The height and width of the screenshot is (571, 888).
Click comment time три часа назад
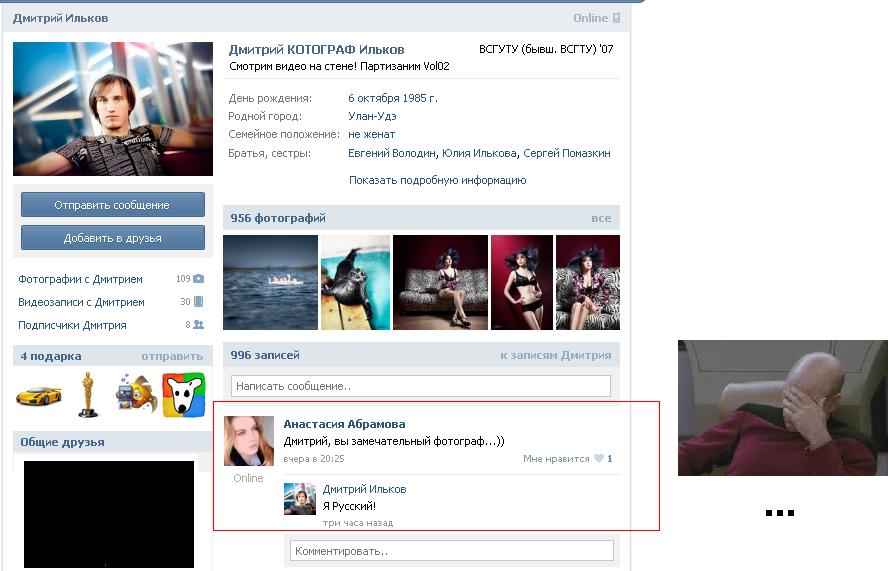(357, 523)
